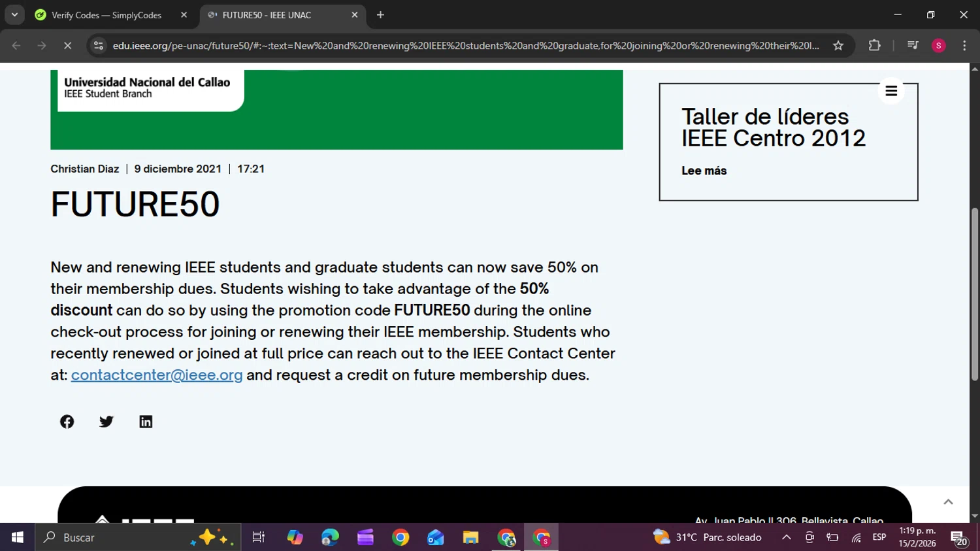Launch Copilot from the taskbar

295,537
